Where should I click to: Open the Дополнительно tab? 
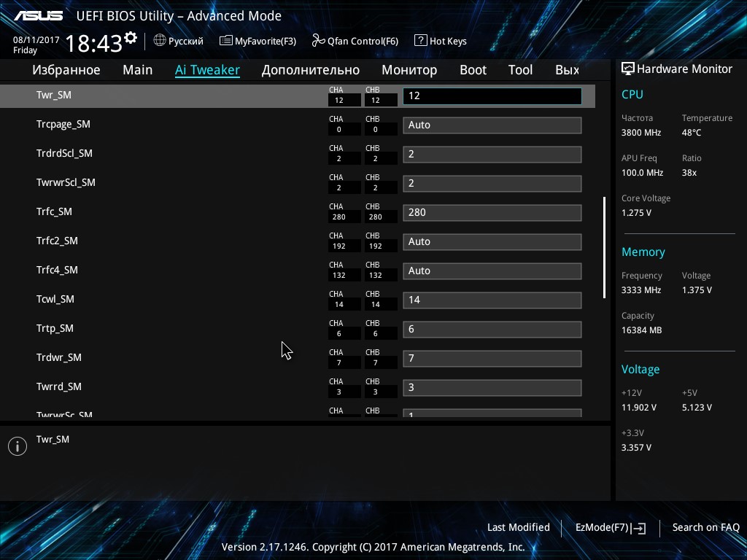tap(311, 70)
